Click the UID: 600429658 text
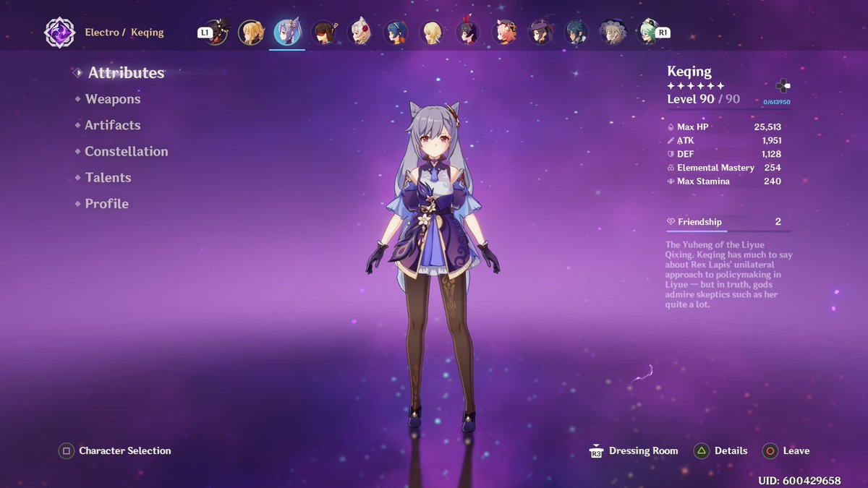The image size is (868, 488). [799, 481]
